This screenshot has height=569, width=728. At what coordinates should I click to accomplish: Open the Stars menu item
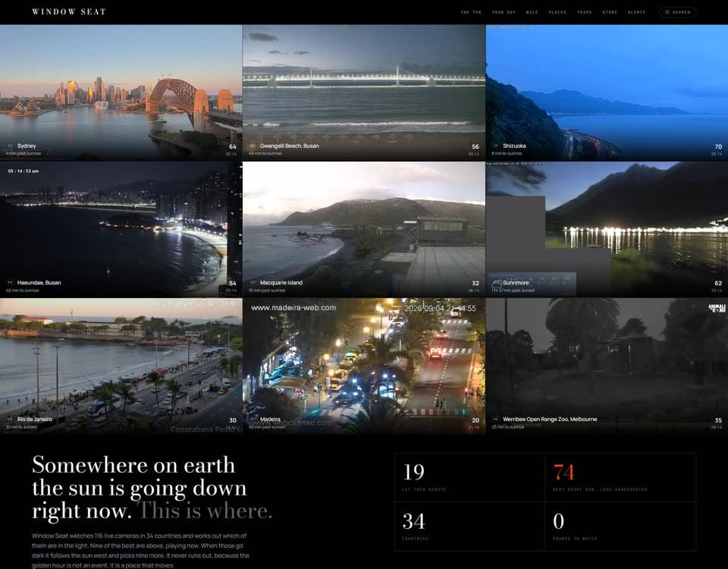tap(610, 12)
